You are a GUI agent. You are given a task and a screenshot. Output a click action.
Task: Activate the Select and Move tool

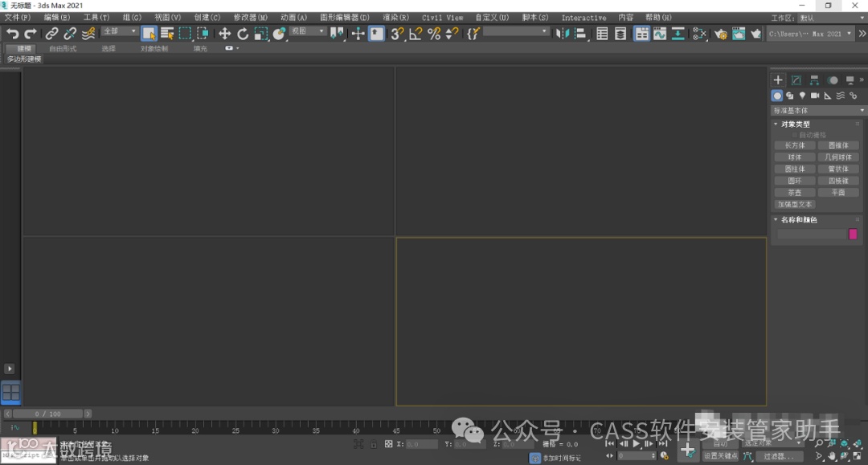pyautogui.click(x=224, y=34)
